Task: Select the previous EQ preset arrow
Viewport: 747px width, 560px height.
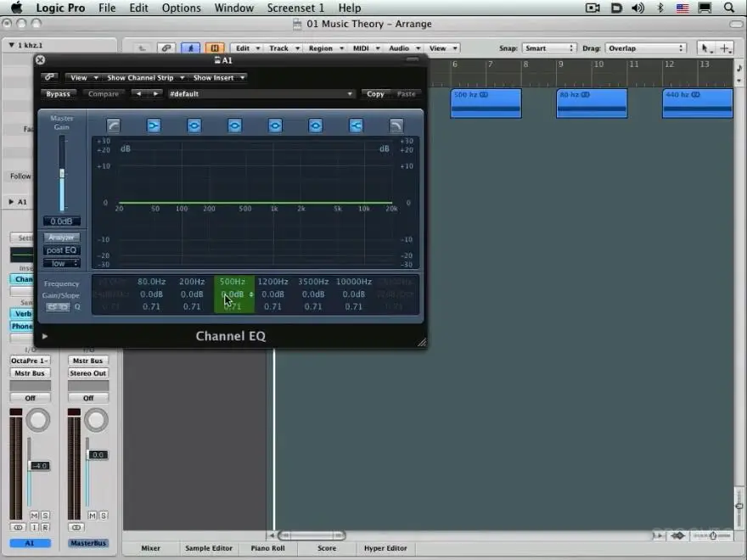Action: [138, 94]
